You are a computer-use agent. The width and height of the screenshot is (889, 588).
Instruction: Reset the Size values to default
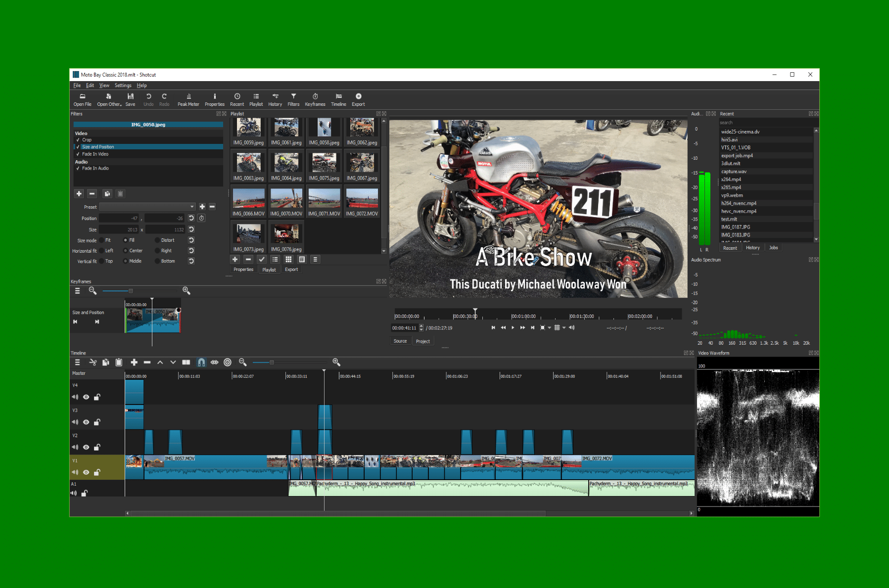point(191,229)
